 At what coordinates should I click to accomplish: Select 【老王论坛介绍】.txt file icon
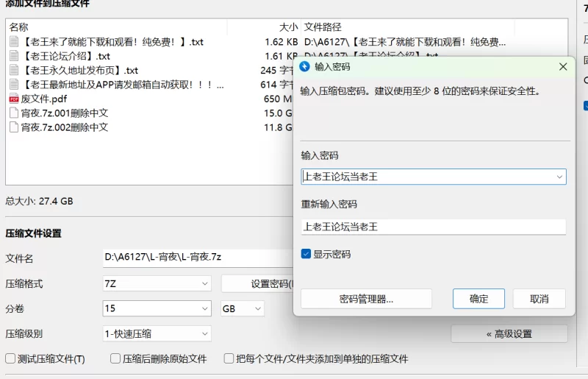pyautogui.click(x=14, y=56)
